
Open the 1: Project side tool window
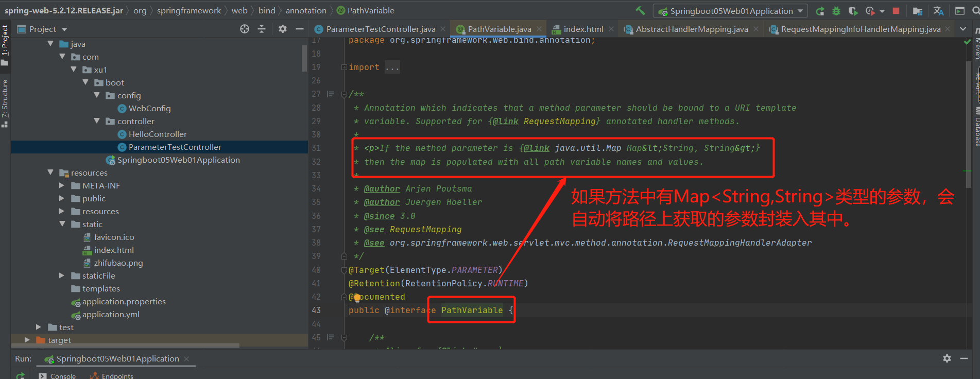pyautogui.click(x=5, y=45)
